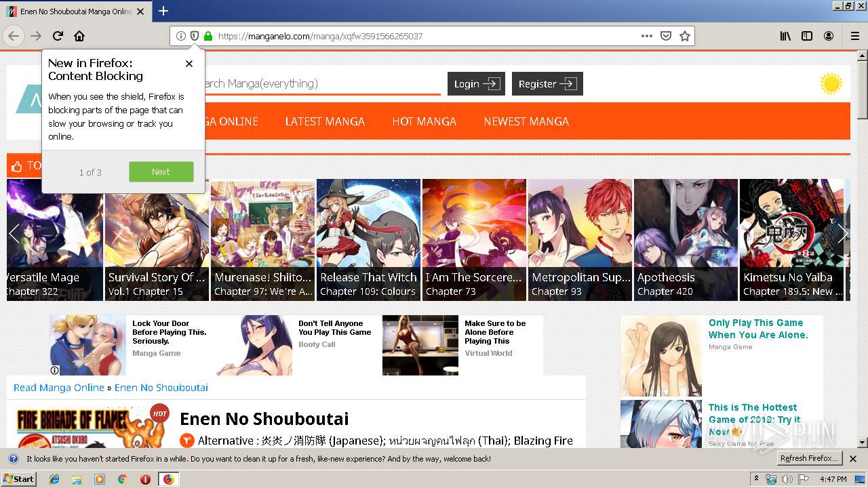Open the Firefox Account icon
The width and height of the screenshot is (868, 488).
[829, 36]
